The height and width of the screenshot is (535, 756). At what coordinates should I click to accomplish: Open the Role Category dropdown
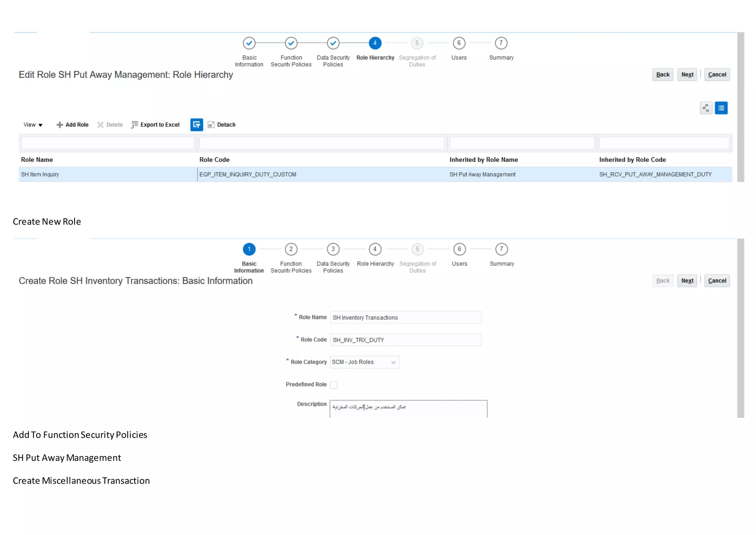pos(365,362)
